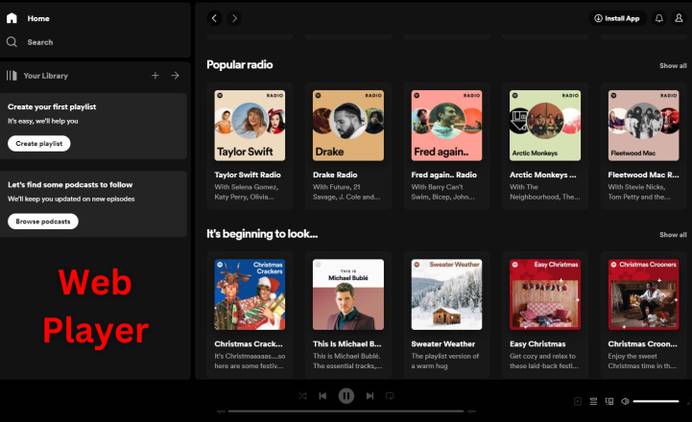Click the Fred again.. Radio title
Viewport: 692px width, 422px height.
pyautogui.click(x=444, y=175)
